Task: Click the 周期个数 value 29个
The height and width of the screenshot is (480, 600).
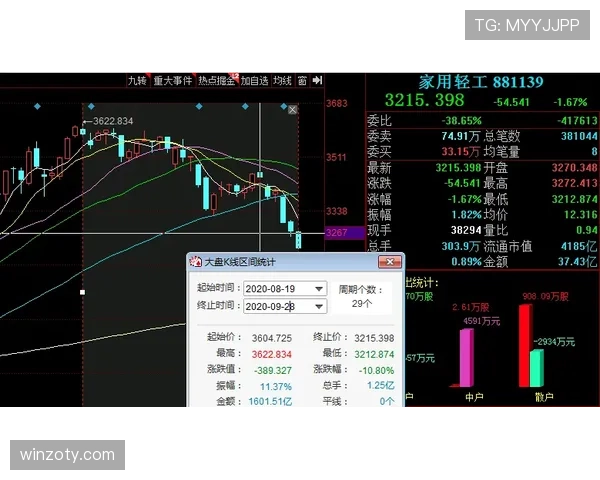Action: click(362, 304)
